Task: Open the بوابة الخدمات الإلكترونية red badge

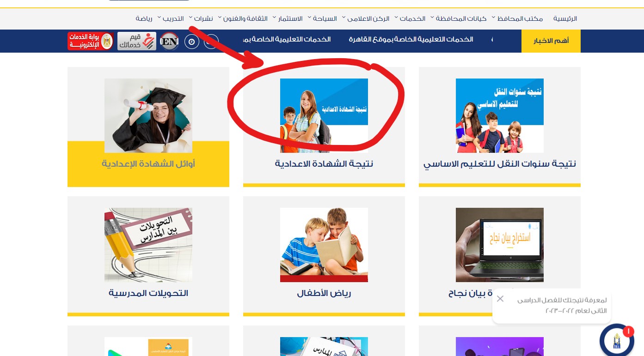Action: (90, 41)
